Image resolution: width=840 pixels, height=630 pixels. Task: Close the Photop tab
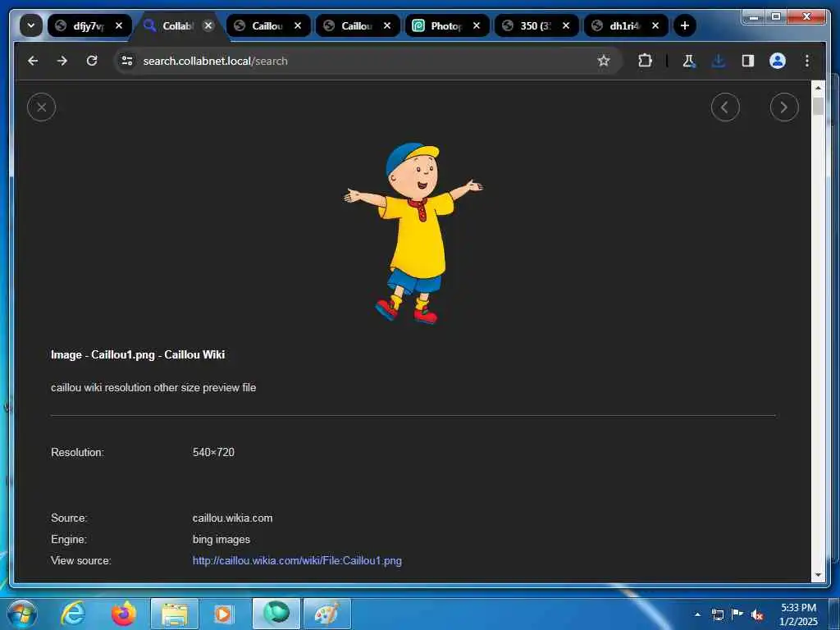click(477, 25)
